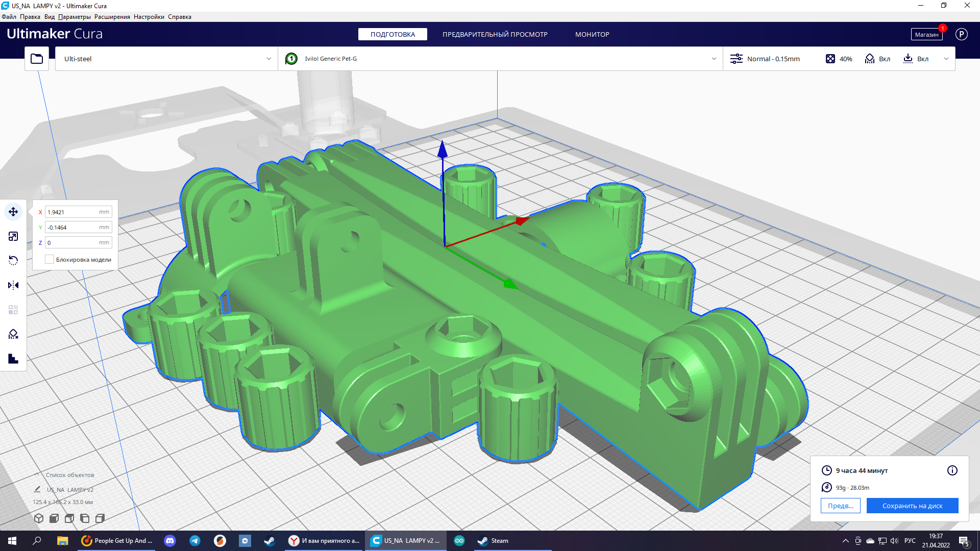Open file via folder icon

click(x=37, y=59)
